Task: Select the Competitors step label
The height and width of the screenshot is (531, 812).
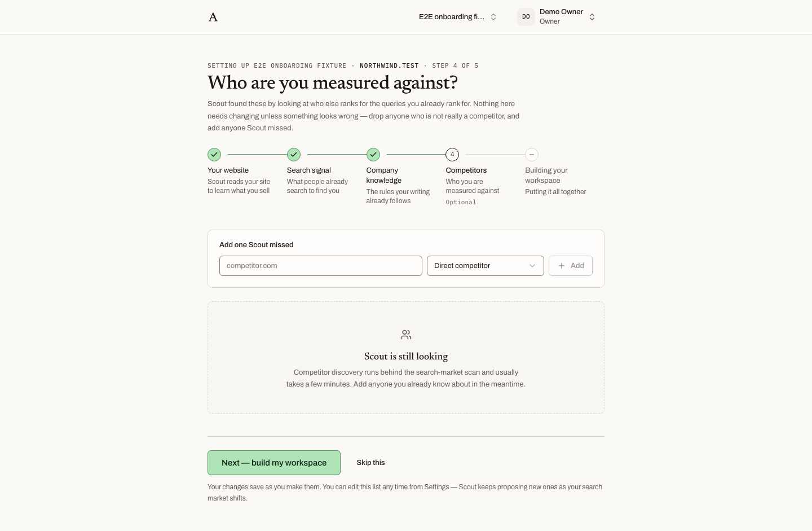Action: click(x=466, y=170)
